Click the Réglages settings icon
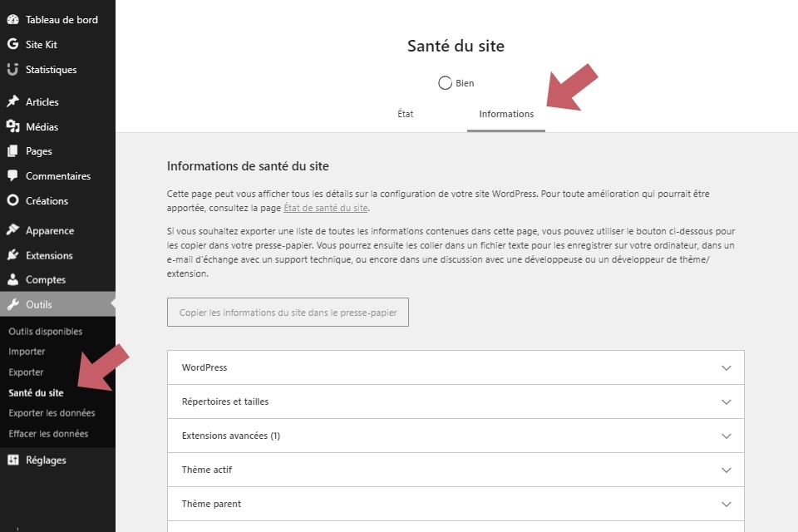Viewport: 798px width, 532px height. click(12, 460)
